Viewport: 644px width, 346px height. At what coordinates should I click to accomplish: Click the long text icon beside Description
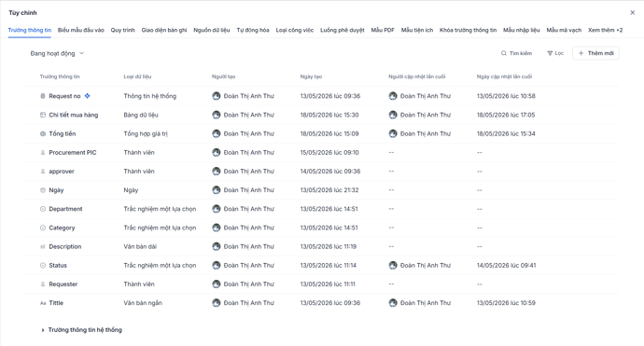pos(43,246)
